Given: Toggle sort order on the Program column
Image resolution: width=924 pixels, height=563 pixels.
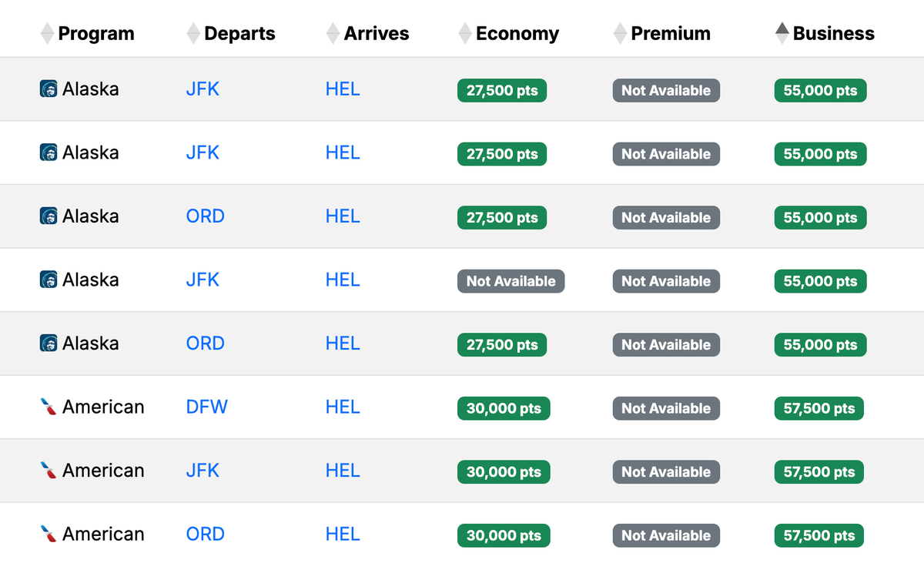Looking at the screenshot, I should [45, 33].
